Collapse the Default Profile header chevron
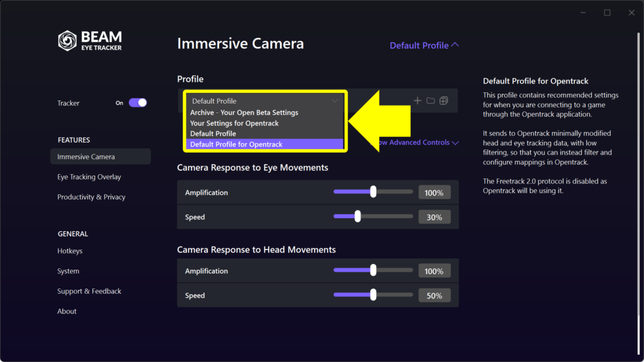The image size is (644, 362). [x=455, y=45]
